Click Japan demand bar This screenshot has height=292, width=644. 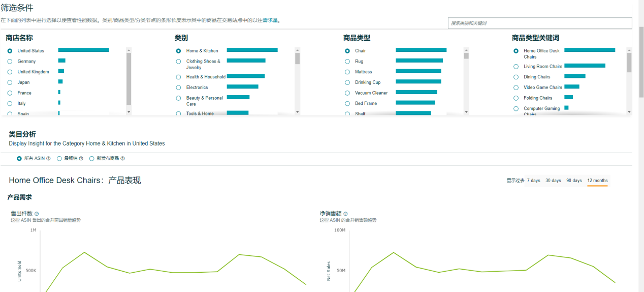[x=60, y=82]
